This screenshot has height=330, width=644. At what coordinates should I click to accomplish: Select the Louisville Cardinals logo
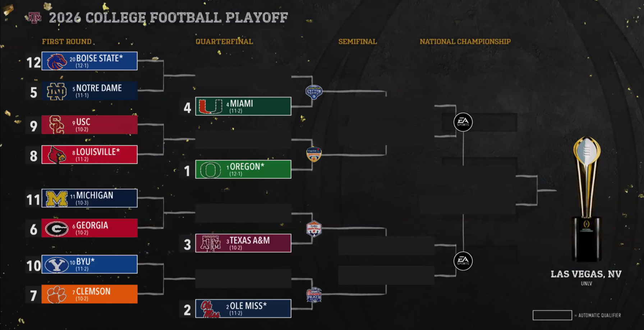pos(57,155)
